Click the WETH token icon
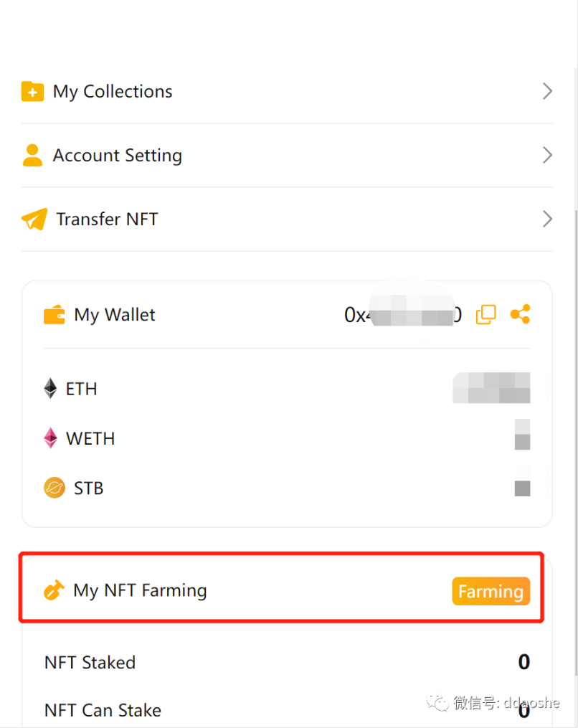578x728 pixels. (50, 438)
